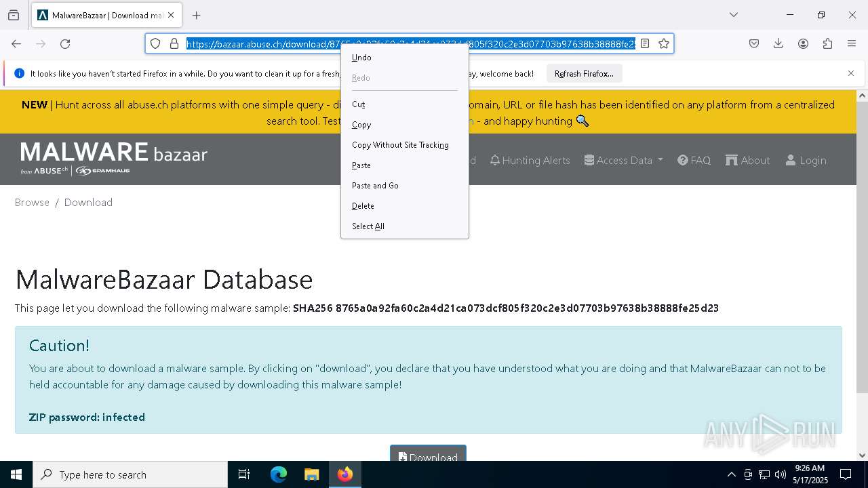Open File Explorer from the taskbar

(311, 474)
